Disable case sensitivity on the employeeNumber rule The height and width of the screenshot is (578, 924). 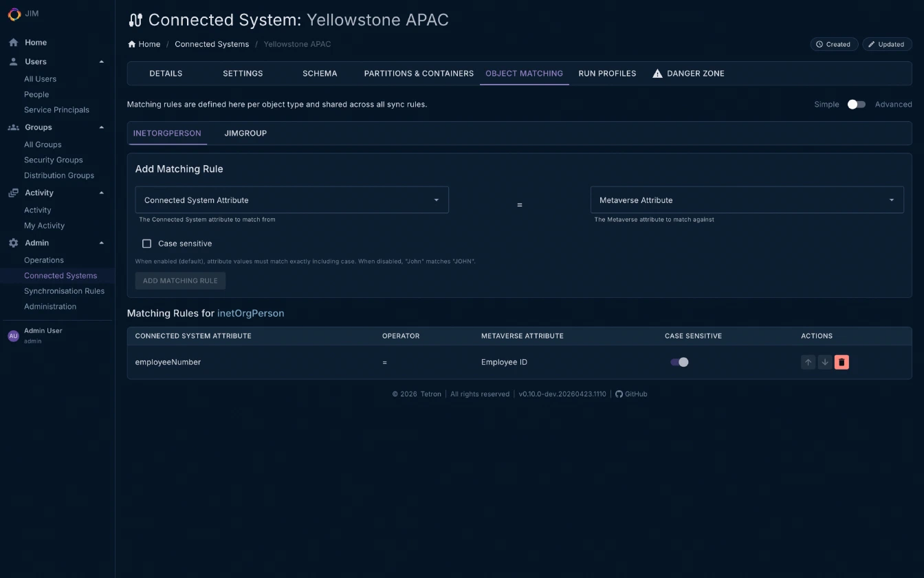[679, 362]
